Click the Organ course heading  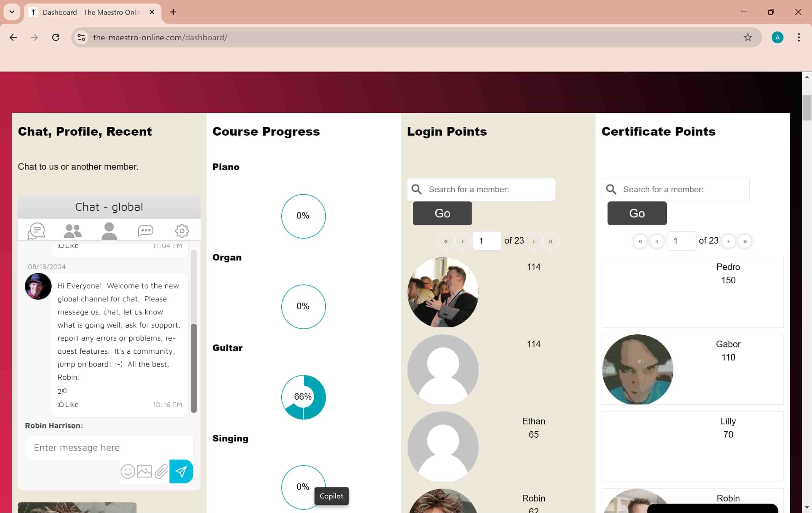tap(227, 258)
